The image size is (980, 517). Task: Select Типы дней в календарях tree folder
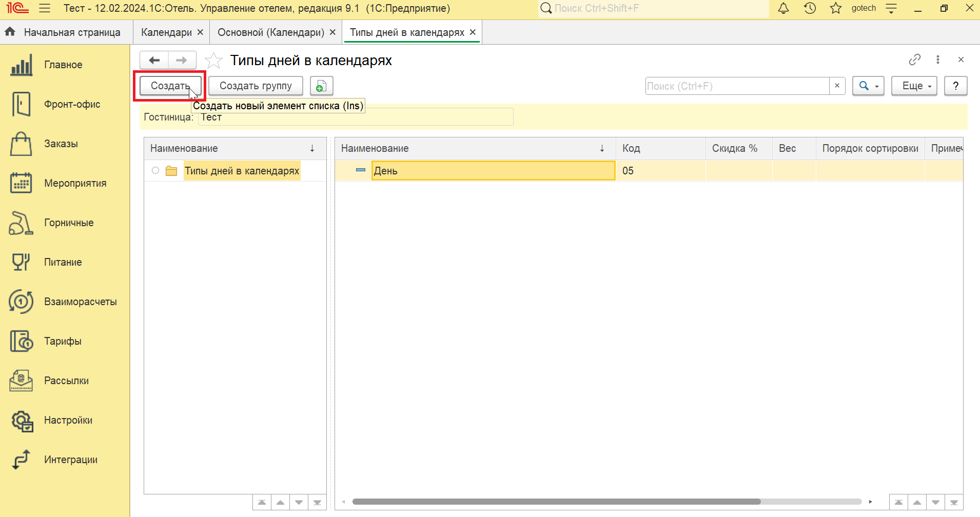pyautogui.click(x=242, y=171)
